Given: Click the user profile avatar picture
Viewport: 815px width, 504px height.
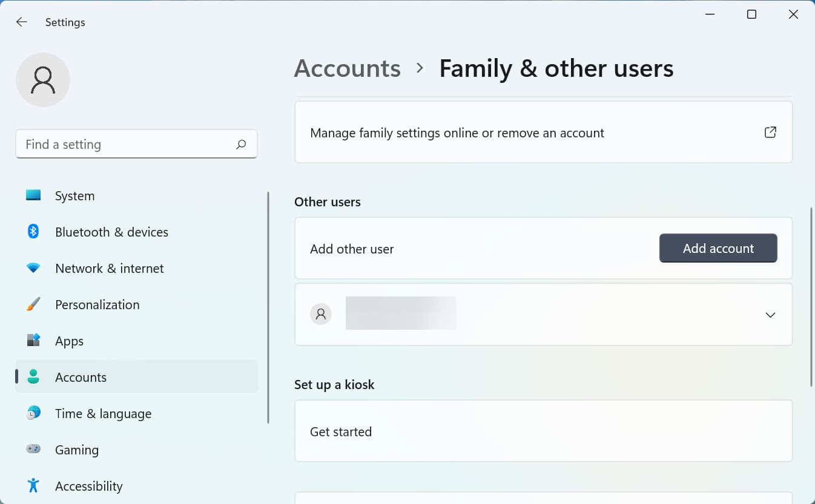Looking at the screenshot, I should [43, 80].
